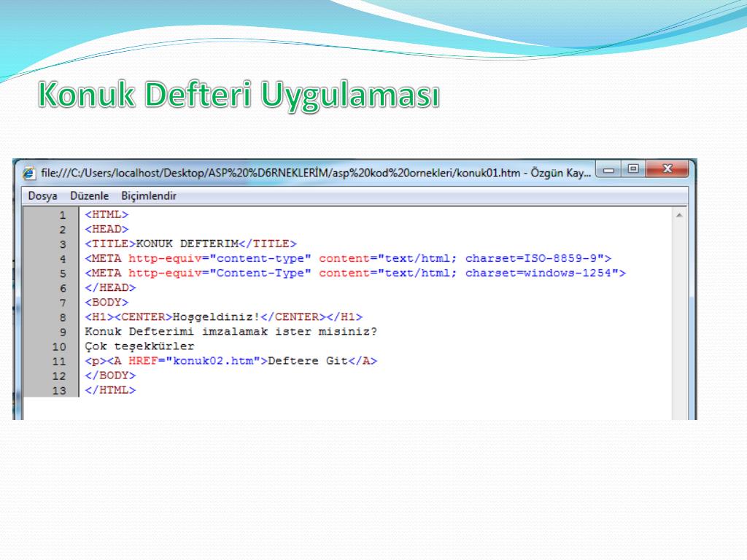Click the <HEAD> tag on line 2
This screenshot has width=747, height=560.
pyautogui.click(x=107, y=229)
